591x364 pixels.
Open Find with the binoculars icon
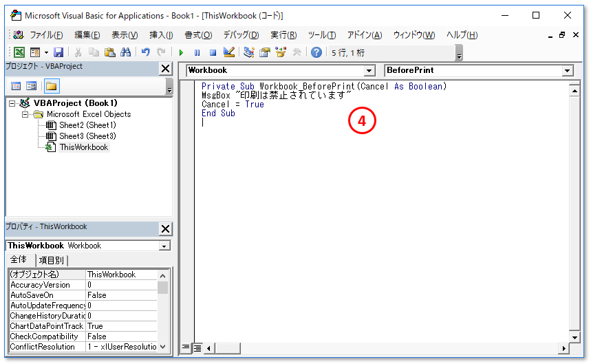pos(125,52)
